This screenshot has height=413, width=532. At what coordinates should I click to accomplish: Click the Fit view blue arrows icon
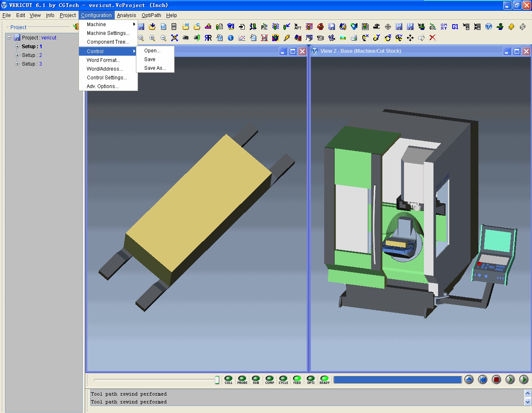[175, 38]
